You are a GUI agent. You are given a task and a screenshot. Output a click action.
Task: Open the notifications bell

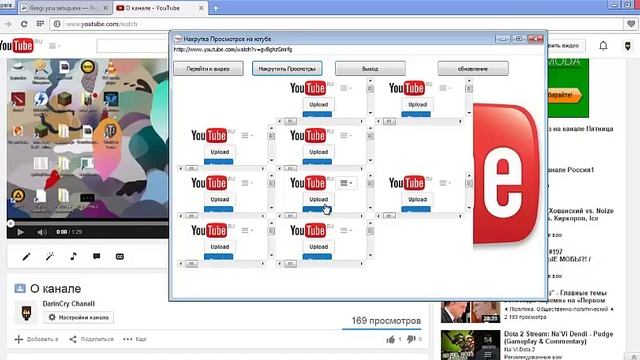[603, 46]
